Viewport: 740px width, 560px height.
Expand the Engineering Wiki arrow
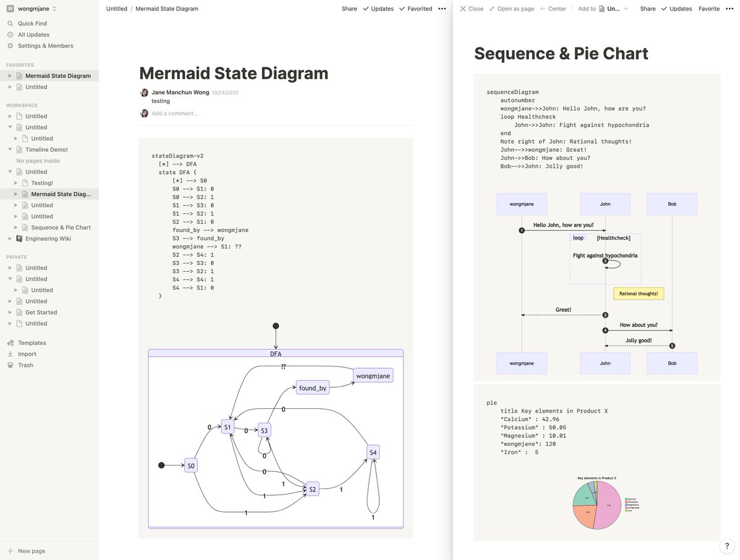(x=10, y=239)
